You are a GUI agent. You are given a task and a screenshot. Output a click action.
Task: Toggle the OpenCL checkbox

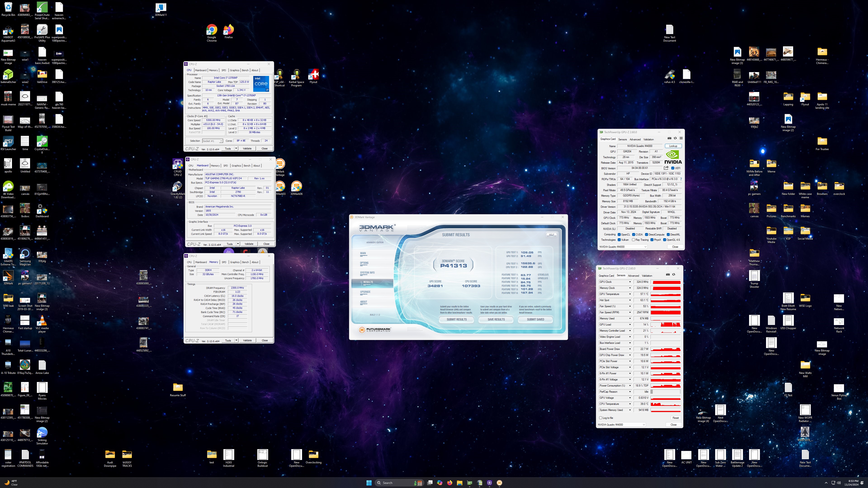[x=619, y=234]
